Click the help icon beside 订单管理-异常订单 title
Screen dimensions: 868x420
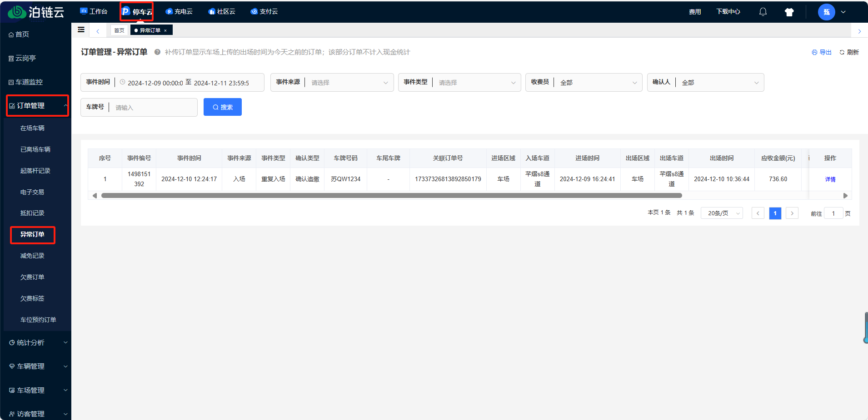[x=157, y=52]
